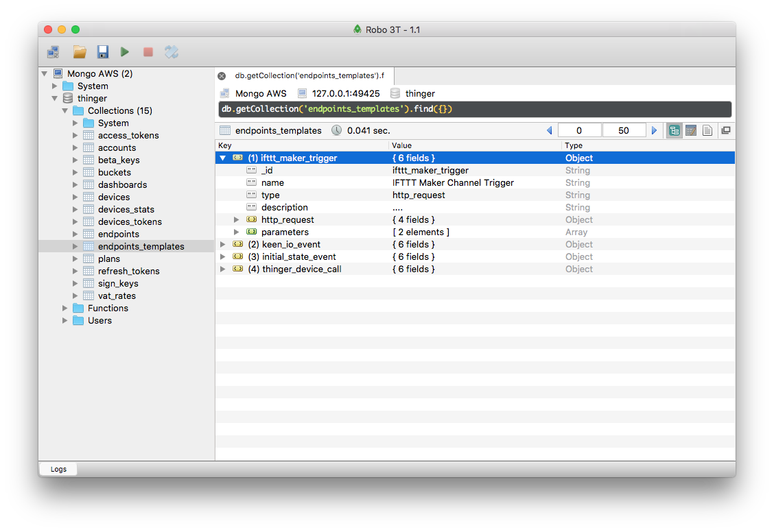Toggle the rotate output orientation icon
Viewport: 774px width, 532px height.
click(x=172, y=52)
